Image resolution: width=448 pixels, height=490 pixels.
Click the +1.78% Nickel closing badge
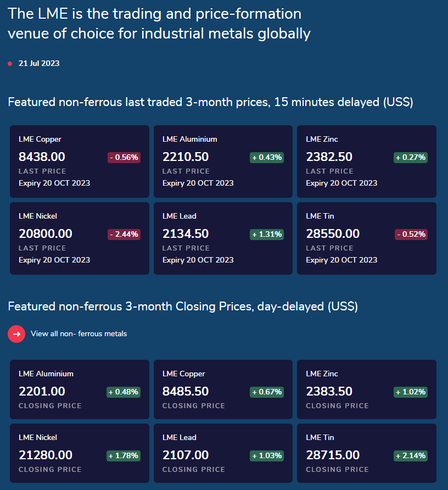click(124, 455)
